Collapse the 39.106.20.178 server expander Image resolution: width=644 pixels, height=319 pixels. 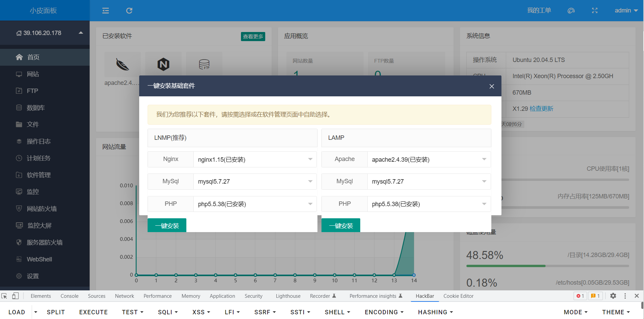[81, 33]
